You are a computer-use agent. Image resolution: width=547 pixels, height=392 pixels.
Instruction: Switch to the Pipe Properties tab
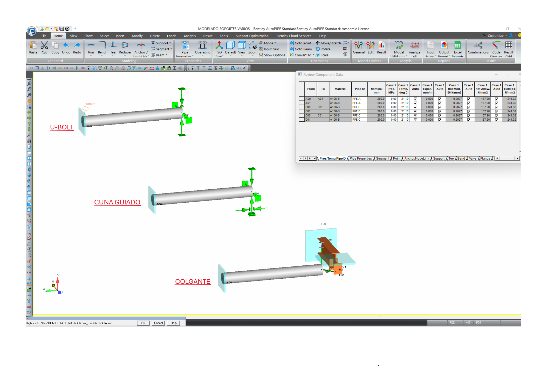[x=360, y=159]
